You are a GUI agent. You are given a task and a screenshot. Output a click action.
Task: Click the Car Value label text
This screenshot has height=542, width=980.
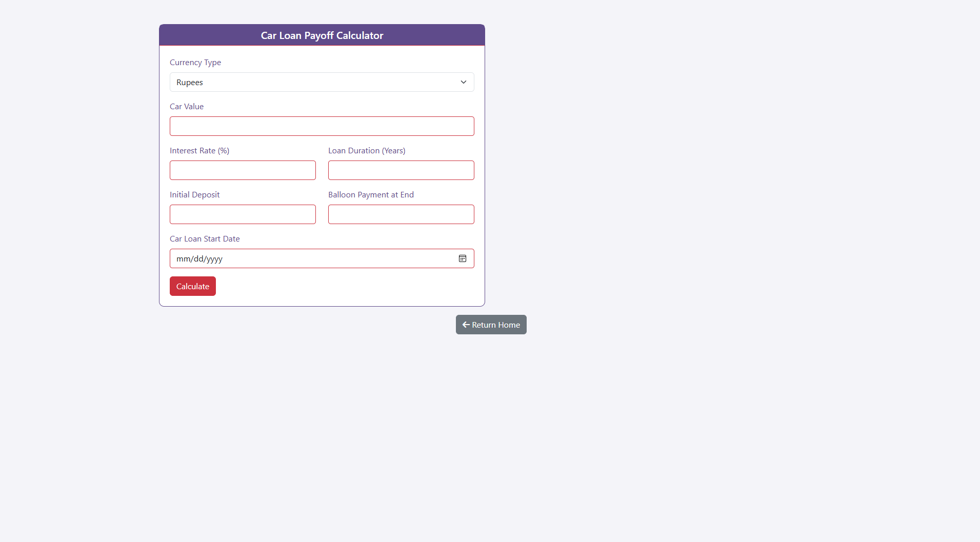(x=187, y=107)
